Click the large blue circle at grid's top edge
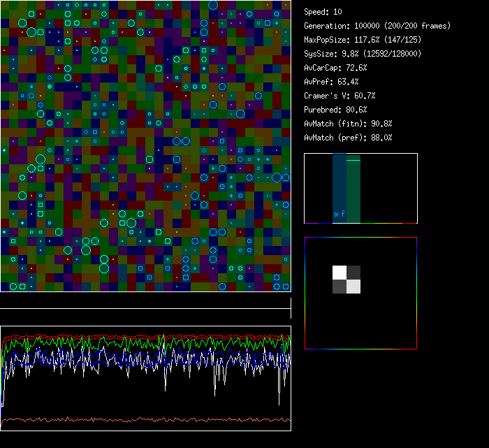Image resolution: width=489 pixels, height=448 pixels. pyautogui.click(x=214, y=4)
